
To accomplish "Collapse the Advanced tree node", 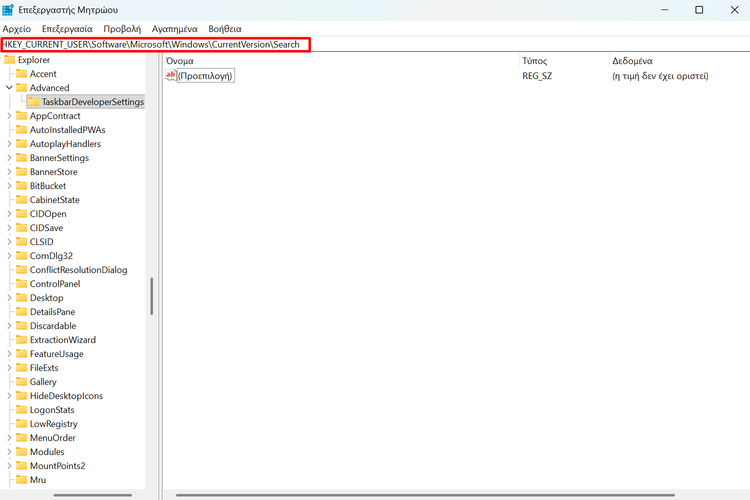I will coord(9,88).
